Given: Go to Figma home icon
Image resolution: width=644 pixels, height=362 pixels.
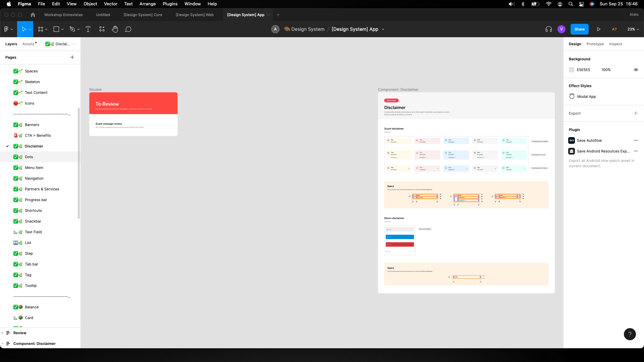Looking at the screenshot, I should click(x=33, y=15).
